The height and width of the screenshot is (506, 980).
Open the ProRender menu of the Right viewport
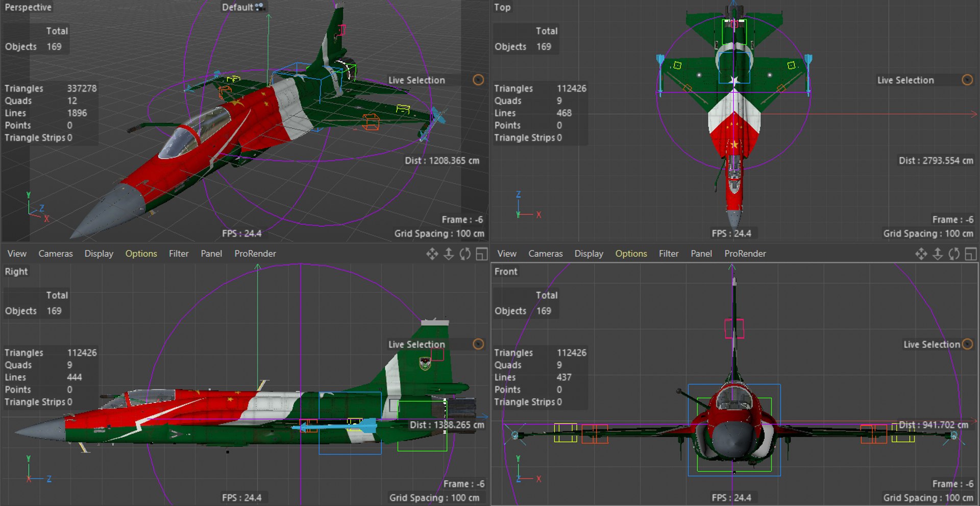pyautogui.click(x=255, y=254)
